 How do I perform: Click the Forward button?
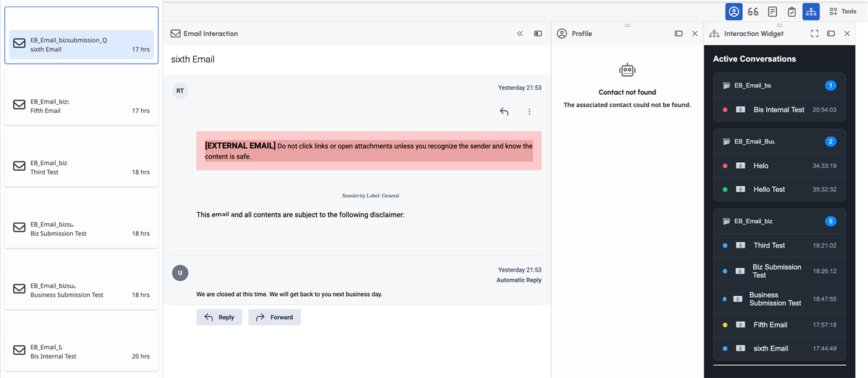click(274, 317)
